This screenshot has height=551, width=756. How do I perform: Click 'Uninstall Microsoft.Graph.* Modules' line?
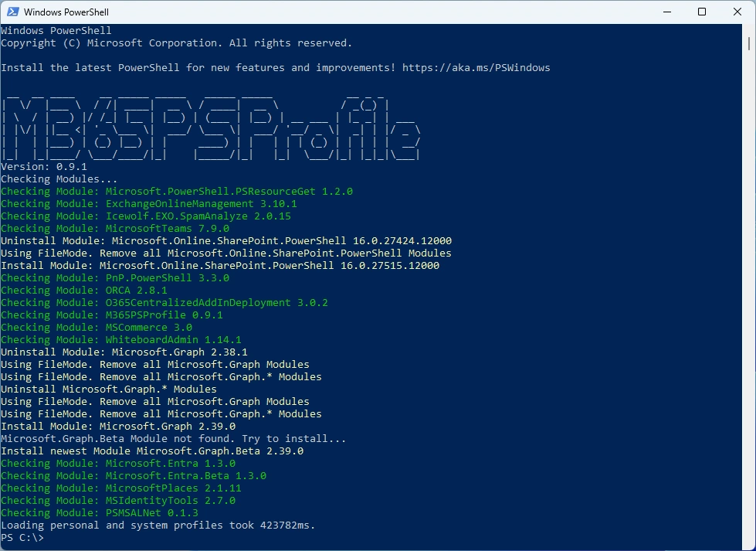point(109,389)
